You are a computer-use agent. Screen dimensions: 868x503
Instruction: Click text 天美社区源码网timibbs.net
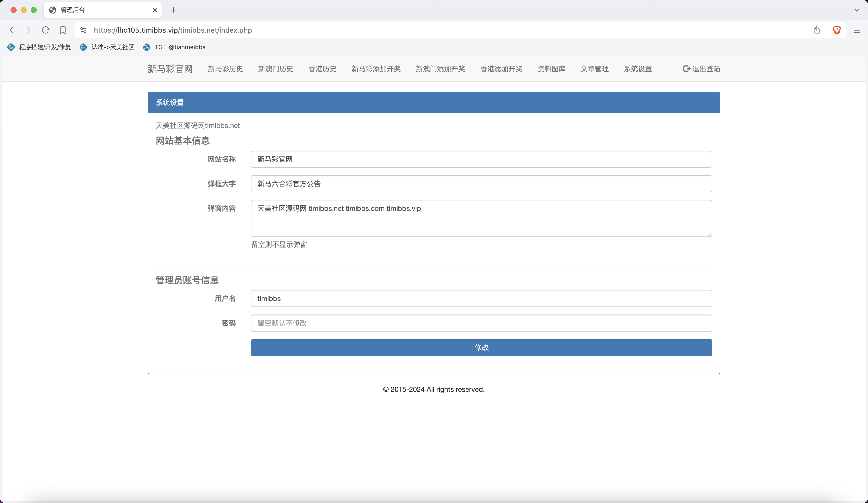point(198,126)
